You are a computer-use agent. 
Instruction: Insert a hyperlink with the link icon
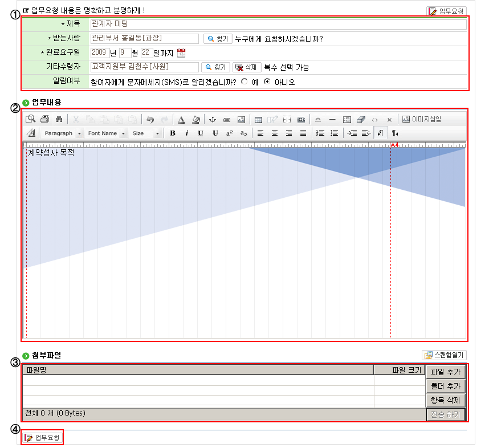pyautogui.click(x=226, y=120)
